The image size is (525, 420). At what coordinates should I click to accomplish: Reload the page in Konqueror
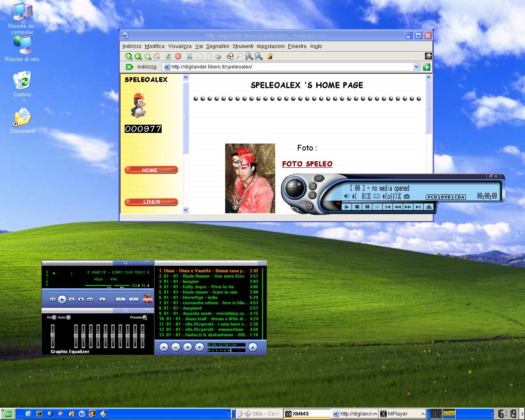(168, 57)
